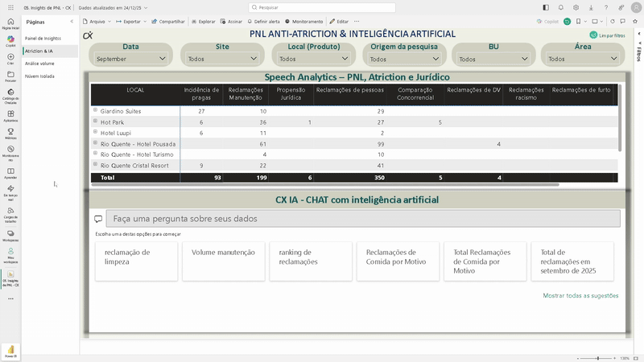644x362 pixels.
Task: Click Limpar filtros button
Action: point(608,35)
